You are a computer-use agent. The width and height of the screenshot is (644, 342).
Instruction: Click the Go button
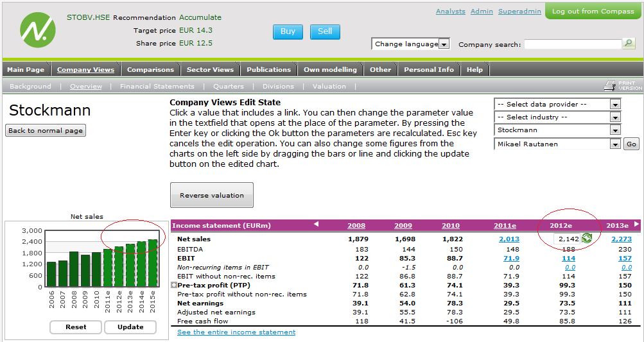pos(631,144)
